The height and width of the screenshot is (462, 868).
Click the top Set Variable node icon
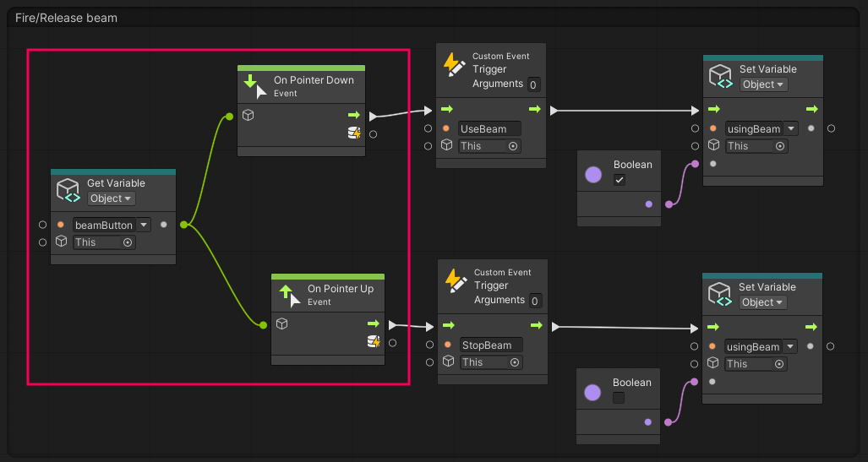click(x=720, y=76)
